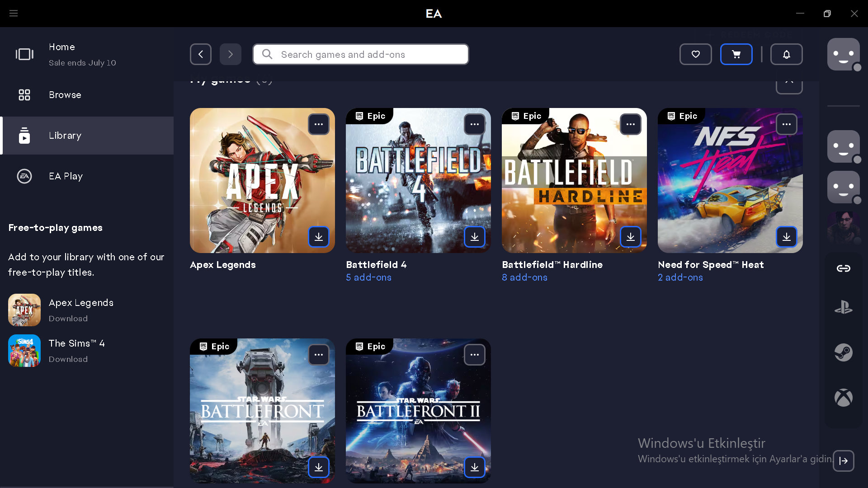868x488 pixels.
Task: Open the Battlefield Hardline cover art
Action: point(574,181)
